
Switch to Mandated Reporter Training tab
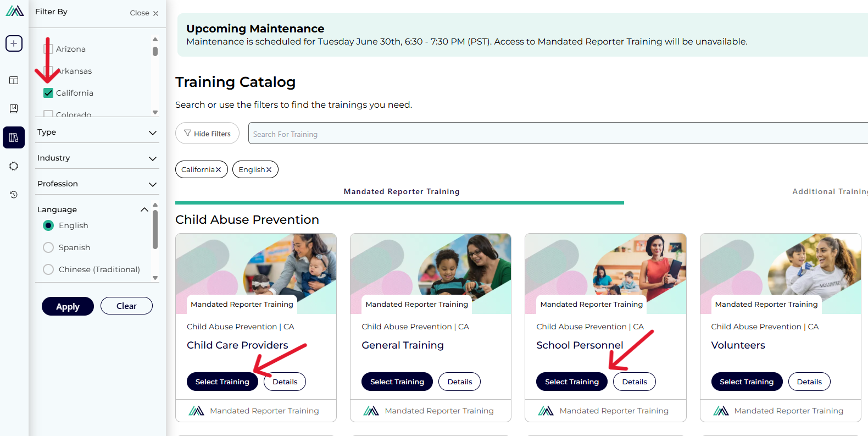point(402,191)
